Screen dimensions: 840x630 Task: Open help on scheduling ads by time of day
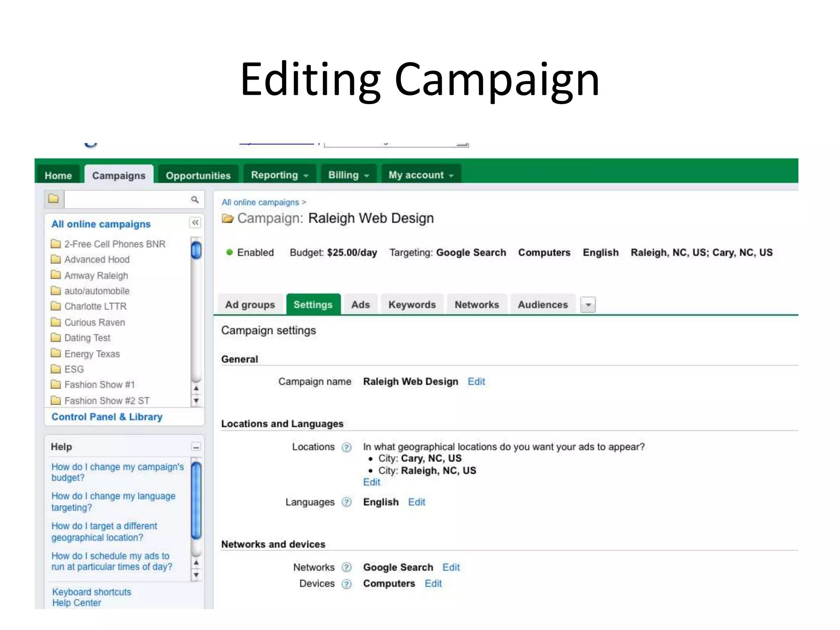coord(112,561)
